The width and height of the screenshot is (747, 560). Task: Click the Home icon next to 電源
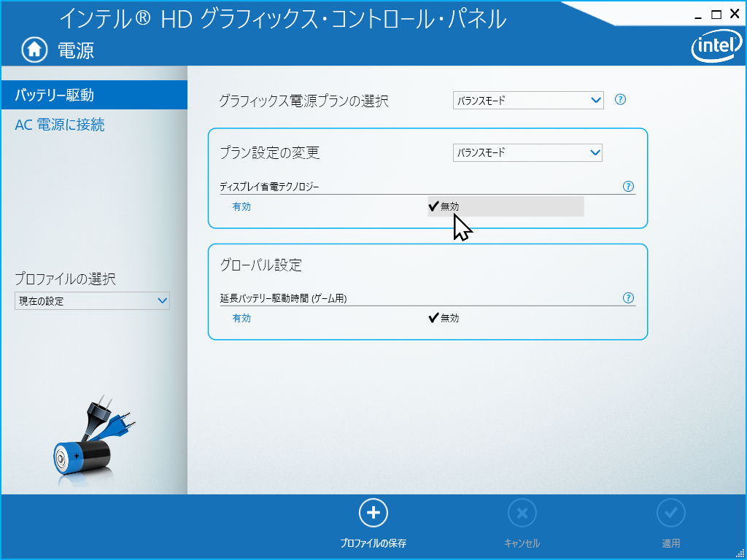point(33,50)
